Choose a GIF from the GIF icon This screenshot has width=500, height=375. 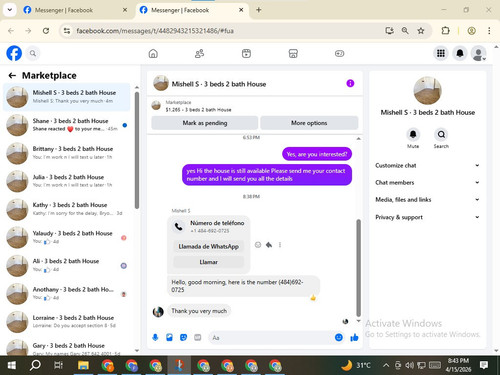pyautogui.click(x=198, y=338)
